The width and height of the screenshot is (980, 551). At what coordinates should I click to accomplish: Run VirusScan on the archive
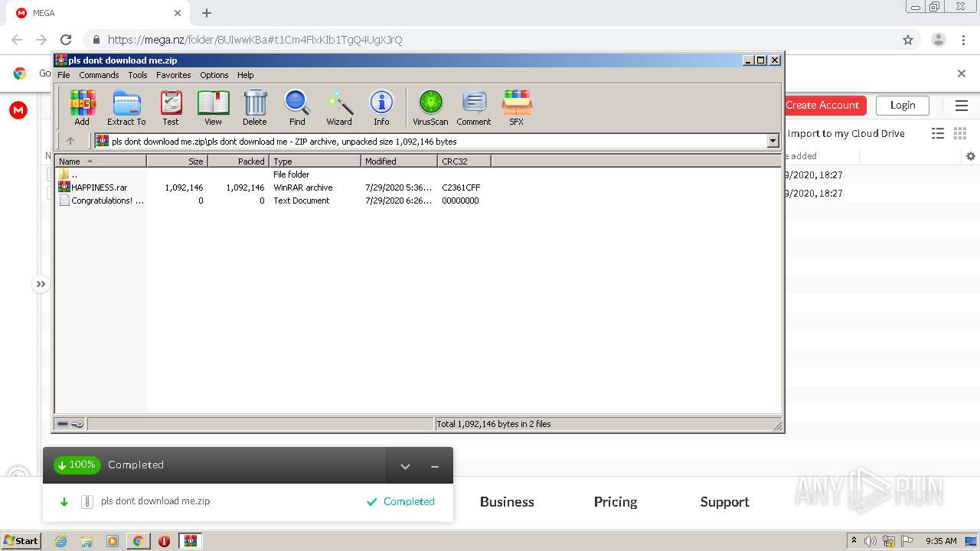(x=430, y=107)
